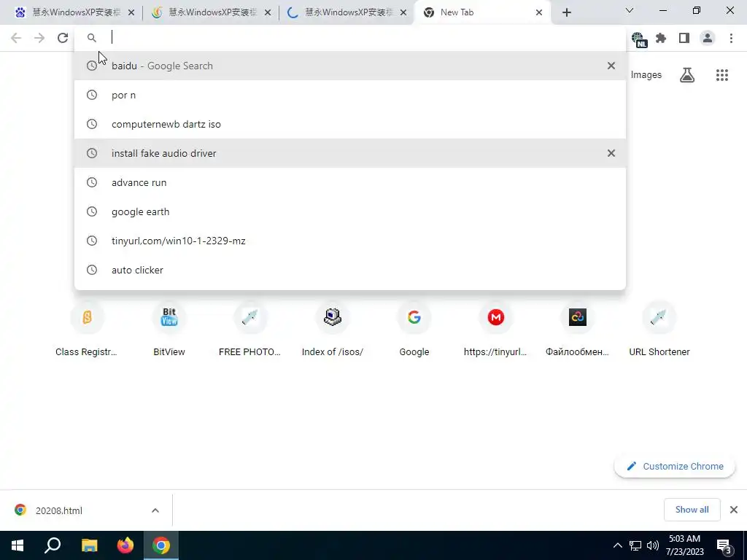
Task: Open the side panel icon
Action: 684,38
